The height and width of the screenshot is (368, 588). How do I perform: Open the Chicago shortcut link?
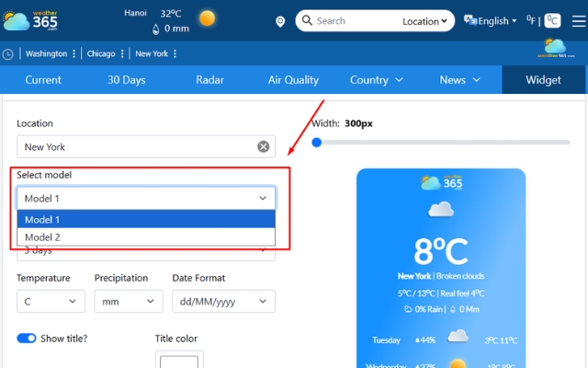pyautogui.click(x=101, y=53)
